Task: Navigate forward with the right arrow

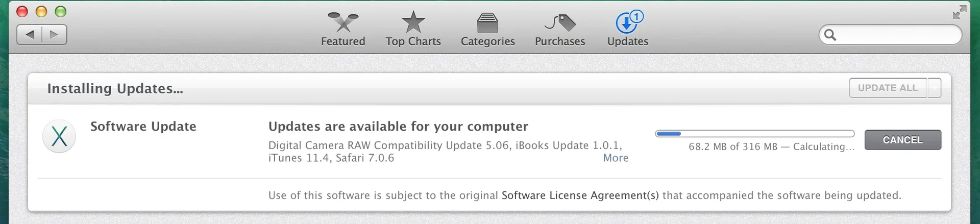Action: click(54, 35)
